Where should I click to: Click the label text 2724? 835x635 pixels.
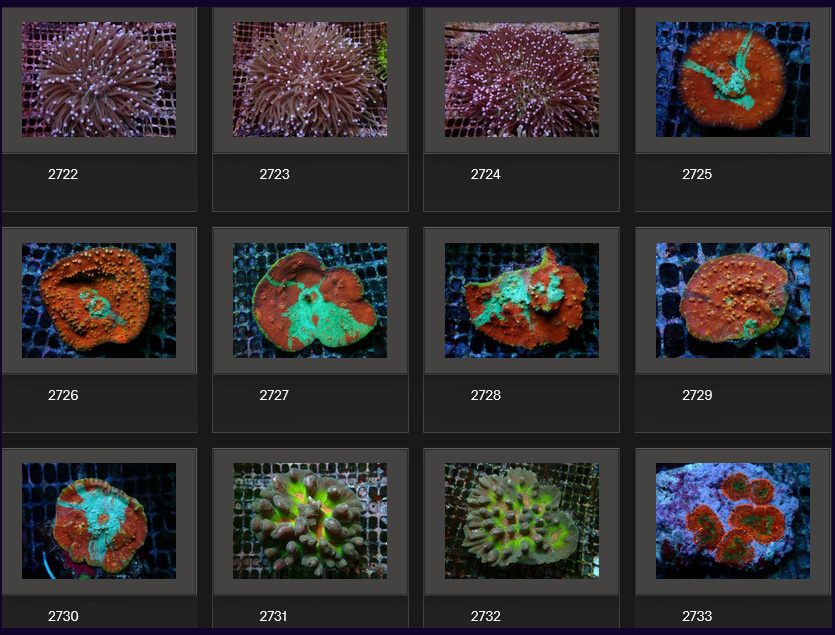pos(486,174)
